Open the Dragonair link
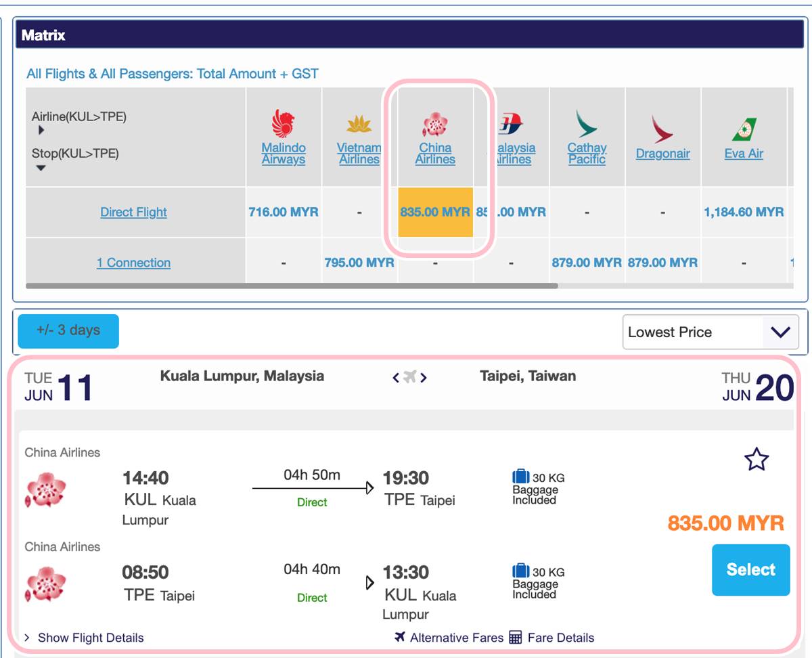This screenshot has width=812, height=658. (663, 154)
